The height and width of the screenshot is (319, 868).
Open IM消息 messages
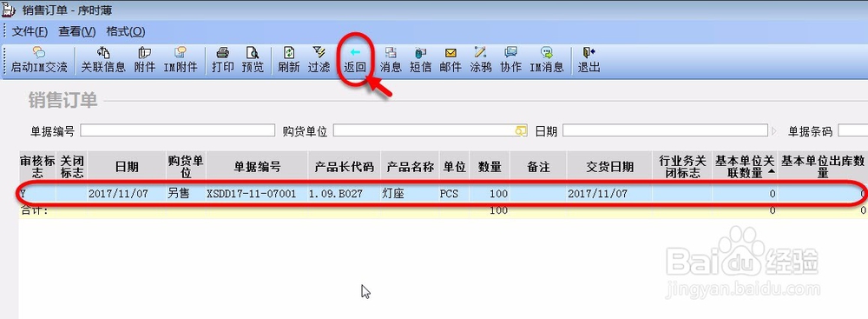click(x=546, y=60)
